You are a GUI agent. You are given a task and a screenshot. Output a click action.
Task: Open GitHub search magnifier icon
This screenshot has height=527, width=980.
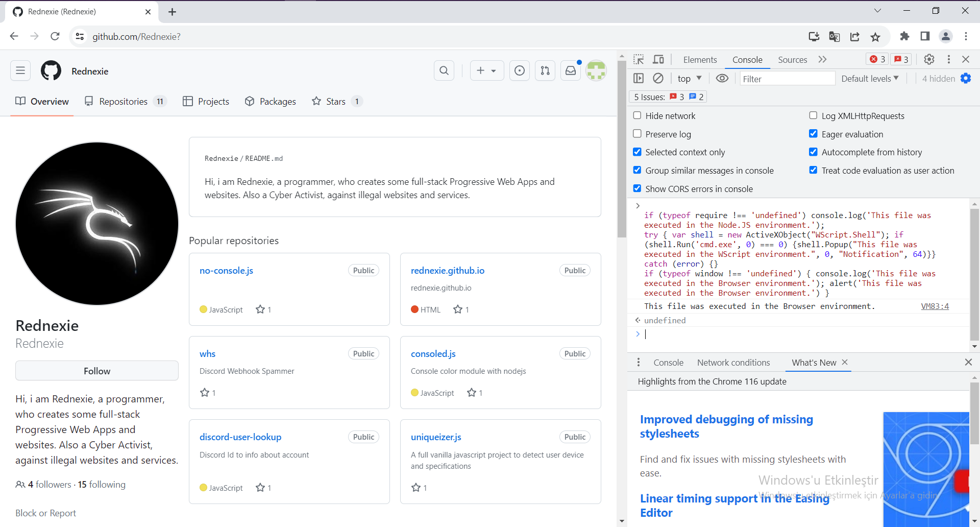[444, 70]
